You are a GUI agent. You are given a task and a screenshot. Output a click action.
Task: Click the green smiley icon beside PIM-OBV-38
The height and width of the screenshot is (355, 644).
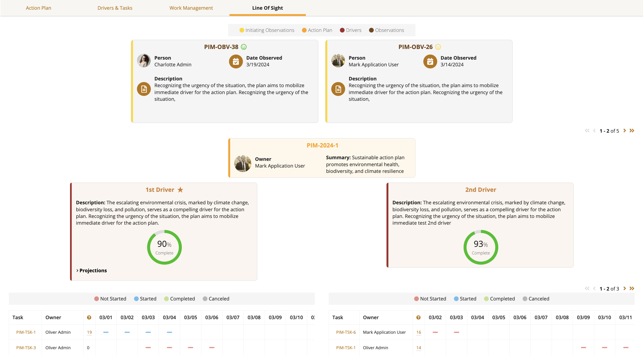[x=244, y=47]
